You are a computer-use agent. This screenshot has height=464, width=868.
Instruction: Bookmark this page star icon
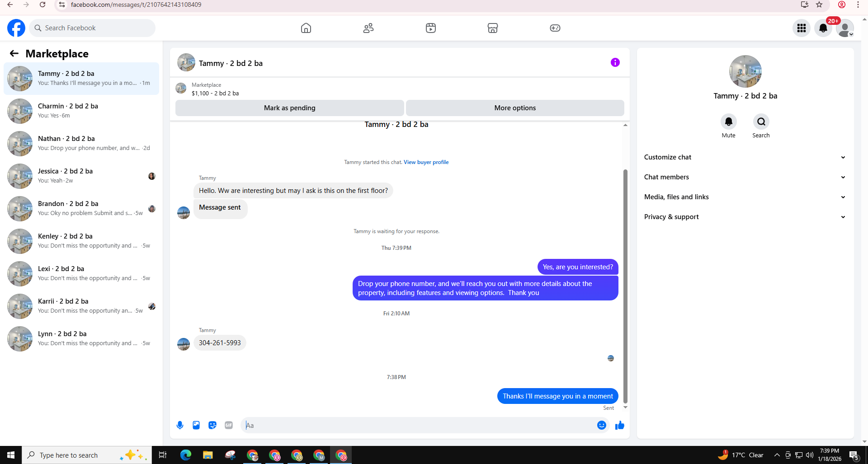[x=819, y=5]
